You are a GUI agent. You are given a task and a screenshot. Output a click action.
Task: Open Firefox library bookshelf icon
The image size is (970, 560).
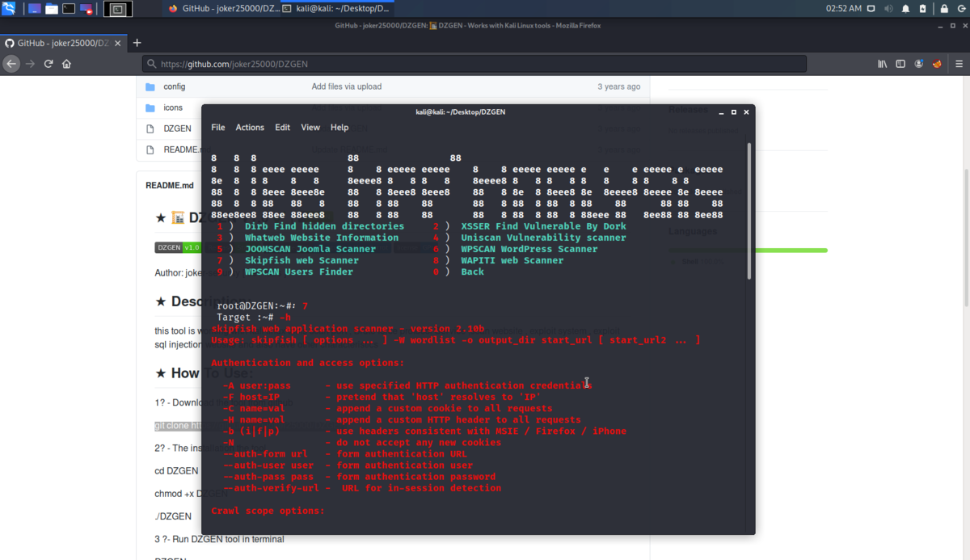click(883, 64)
